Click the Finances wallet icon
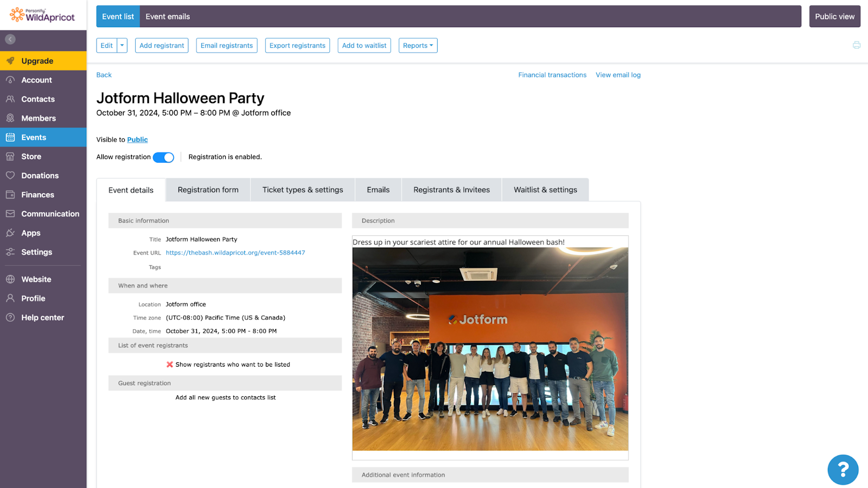This screenshot has height=488, width=868. (10, 195)
